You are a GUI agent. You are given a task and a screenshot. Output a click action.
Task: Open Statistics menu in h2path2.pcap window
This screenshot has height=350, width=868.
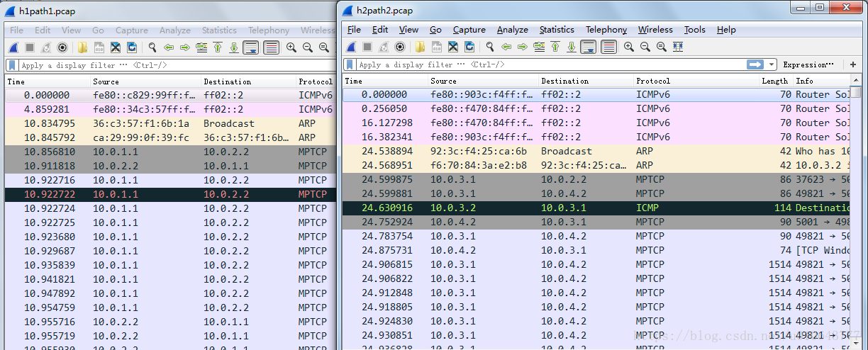tap(557, 30)
